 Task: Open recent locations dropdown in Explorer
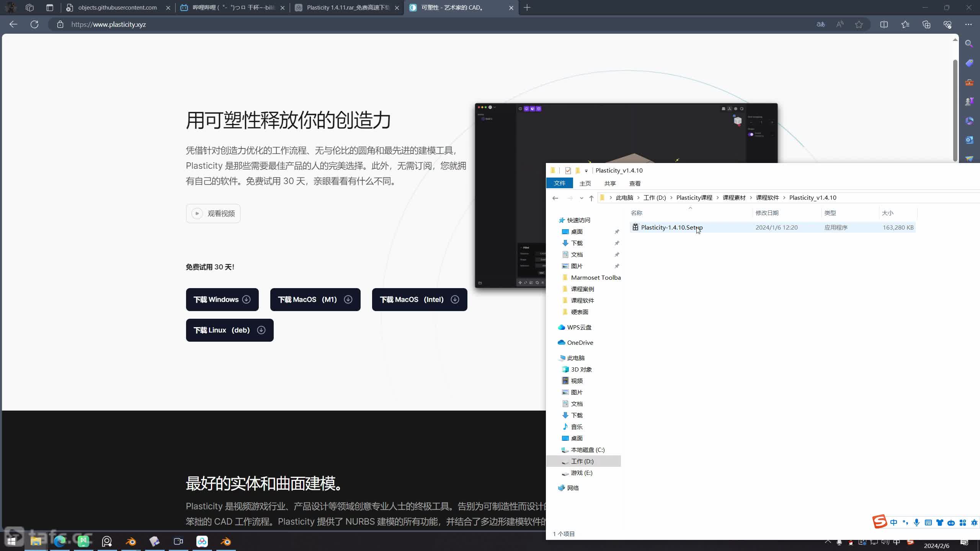point(581,198)
